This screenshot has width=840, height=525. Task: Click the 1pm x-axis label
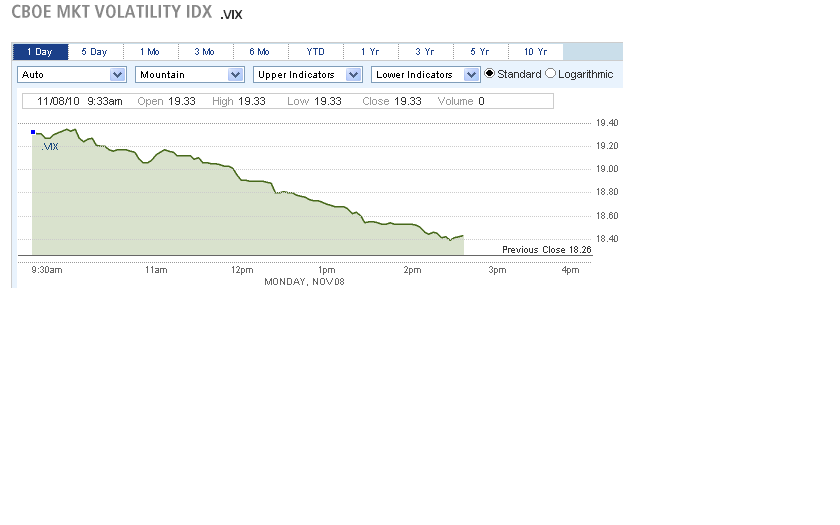(x=327, y=270)
